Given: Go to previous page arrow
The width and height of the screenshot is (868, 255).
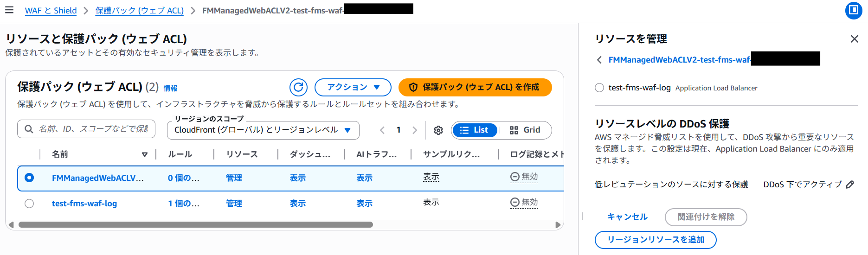Looking at the screenshot, I should (x=382, y=130).
